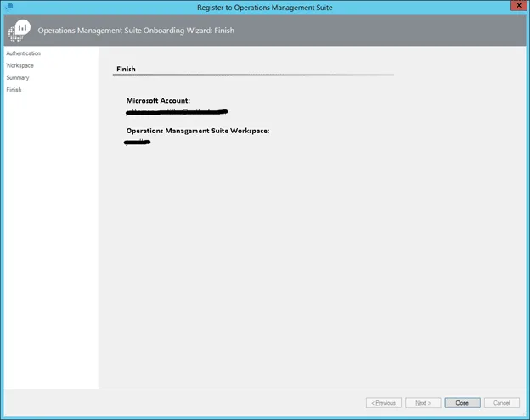
Task: Select the Finish step in the sidebar
Action: click(x=14, y=90)
